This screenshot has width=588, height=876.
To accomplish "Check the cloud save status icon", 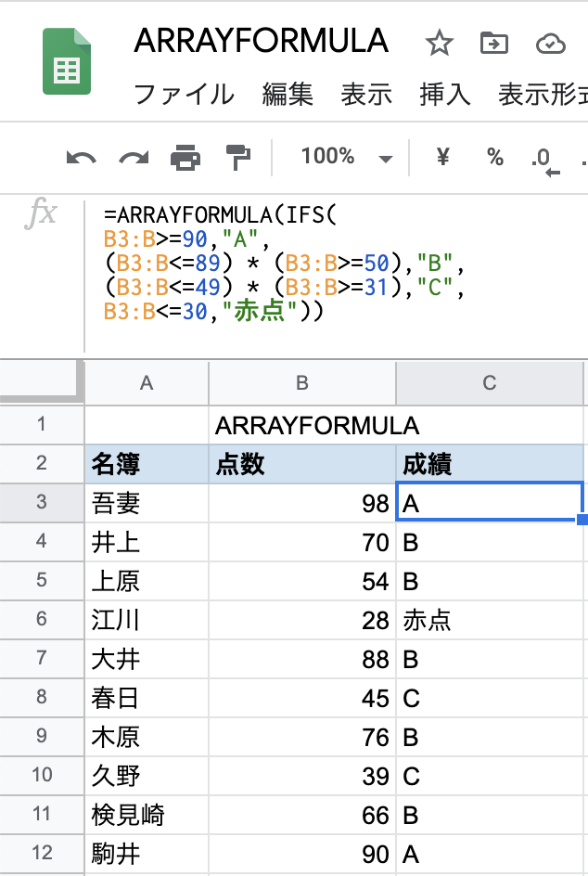I will 551,44.
